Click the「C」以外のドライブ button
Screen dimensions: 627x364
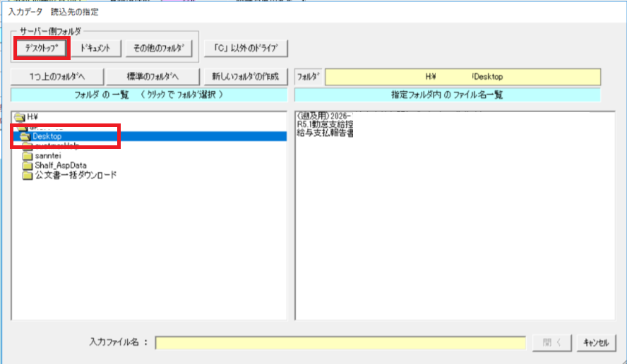tap(246, 48)
